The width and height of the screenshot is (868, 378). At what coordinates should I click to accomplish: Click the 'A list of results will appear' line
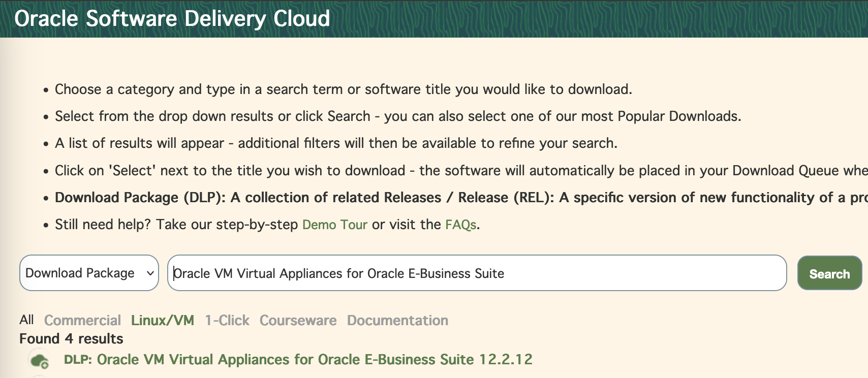coord(336,143)
